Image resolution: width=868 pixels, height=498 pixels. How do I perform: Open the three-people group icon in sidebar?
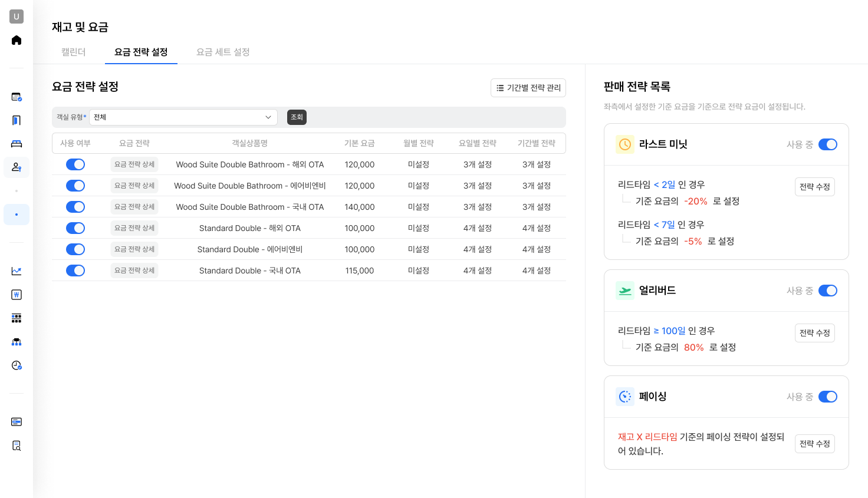[x=17, y=342]
